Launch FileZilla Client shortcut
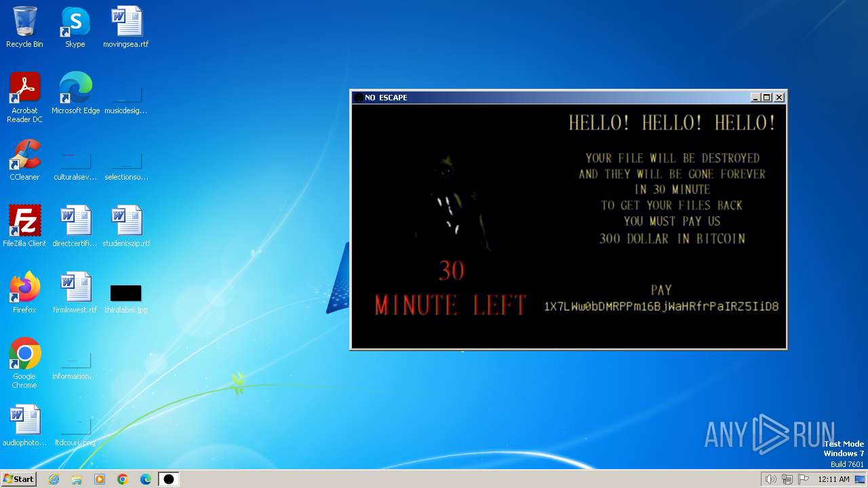 tap(24, 226)
